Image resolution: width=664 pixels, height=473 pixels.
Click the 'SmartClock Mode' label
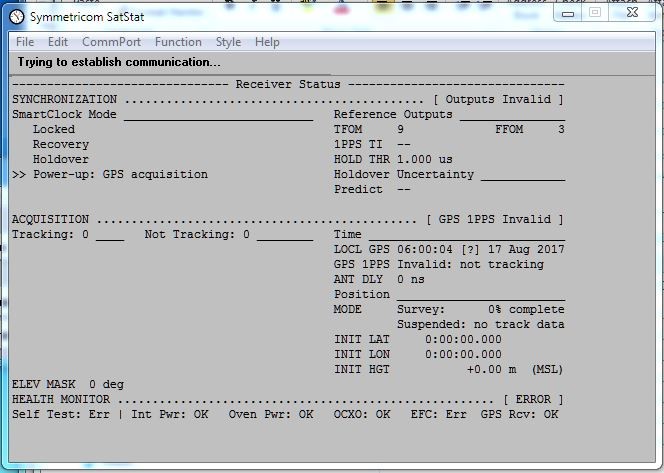[64, 114]
